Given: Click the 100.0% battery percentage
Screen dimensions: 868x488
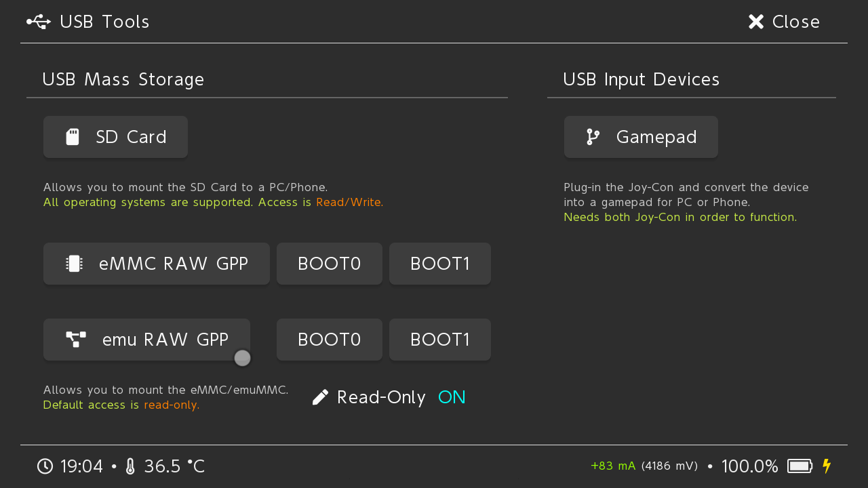Looking at the screenshot, I should click(x=750, y=466).
